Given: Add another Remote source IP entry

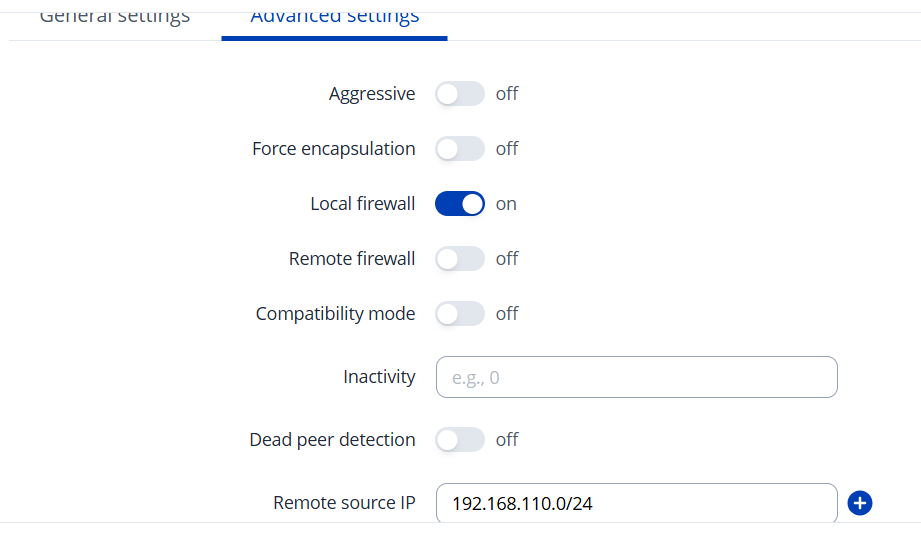Looking at the screenshot, I should [x=859, y=503].
